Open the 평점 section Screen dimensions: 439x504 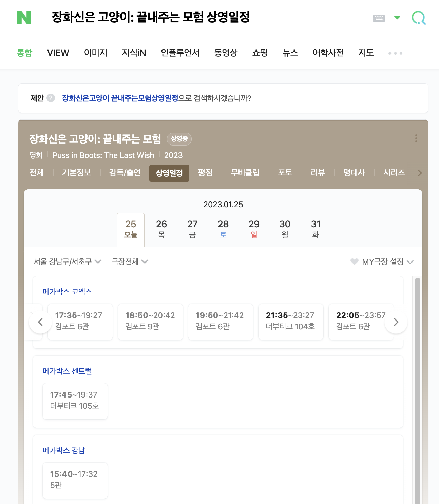tap(205, 173)
